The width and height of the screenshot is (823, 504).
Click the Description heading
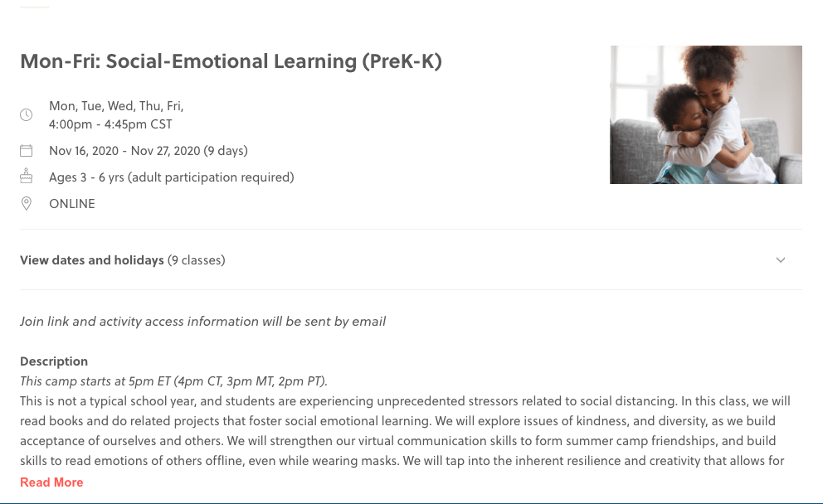pyautogui.click(x=54, y=361)
